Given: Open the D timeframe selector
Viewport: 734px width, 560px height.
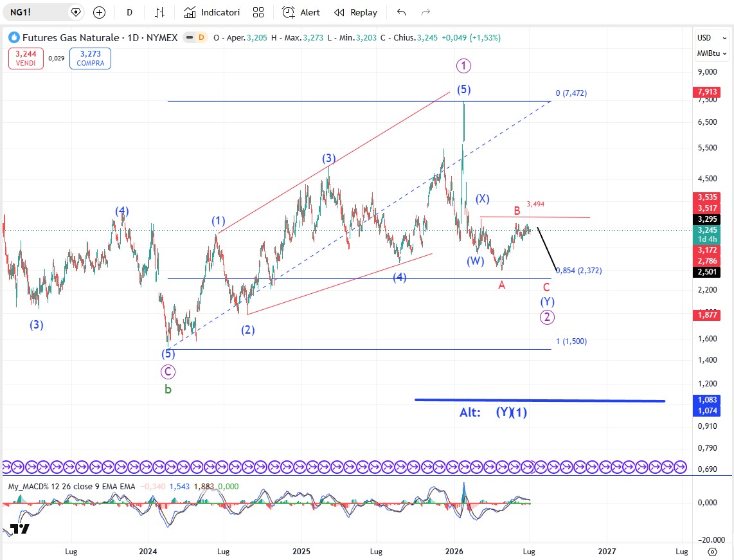Looking at the screenshot, I should (x=129, y=13).
